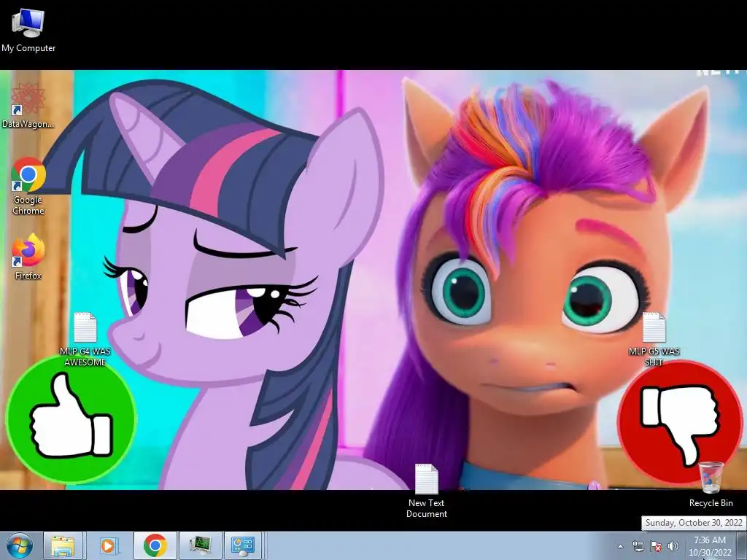Open the system monitor taskbar button
The width and height of the screenshot is (747, 560).
click(200, 545)
